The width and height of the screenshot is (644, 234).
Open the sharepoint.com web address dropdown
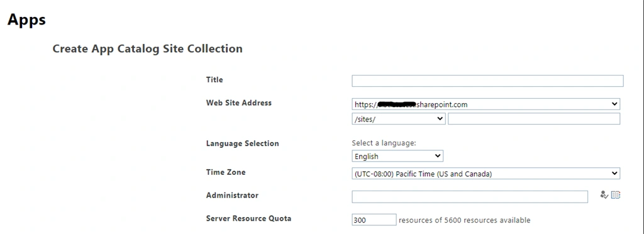click(x=486, y=104)
